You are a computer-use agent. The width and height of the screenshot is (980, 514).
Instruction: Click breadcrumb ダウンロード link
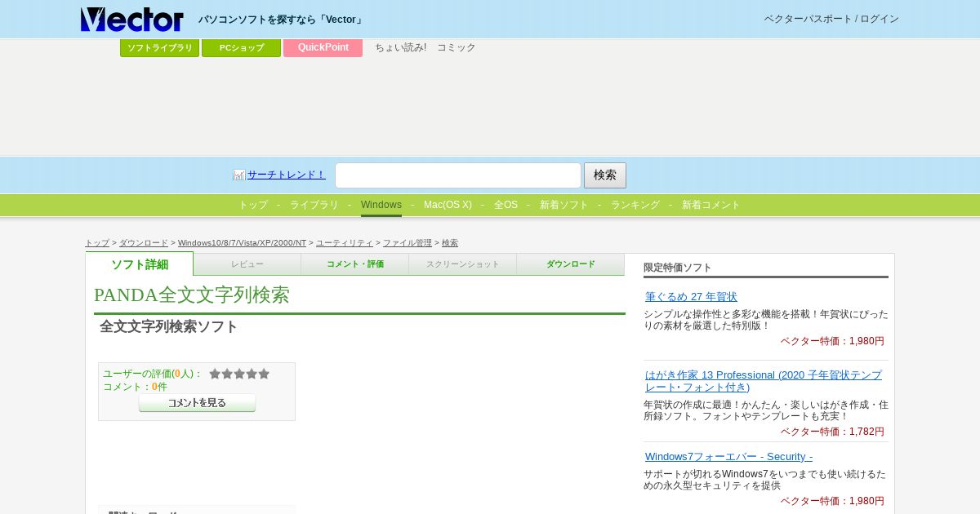[144, 243]
